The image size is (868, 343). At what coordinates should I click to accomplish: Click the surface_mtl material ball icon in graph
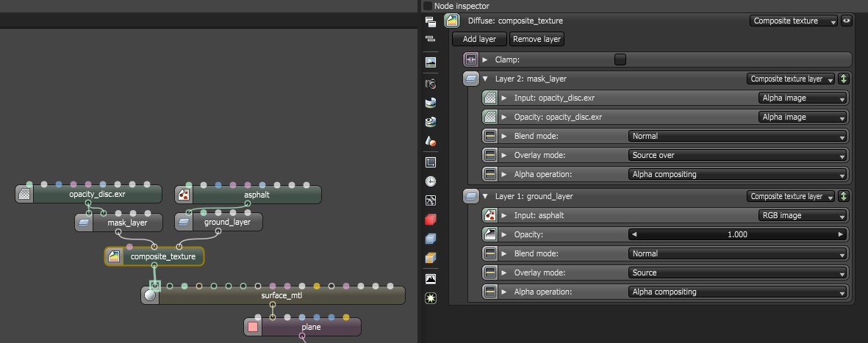pos(150,295)
